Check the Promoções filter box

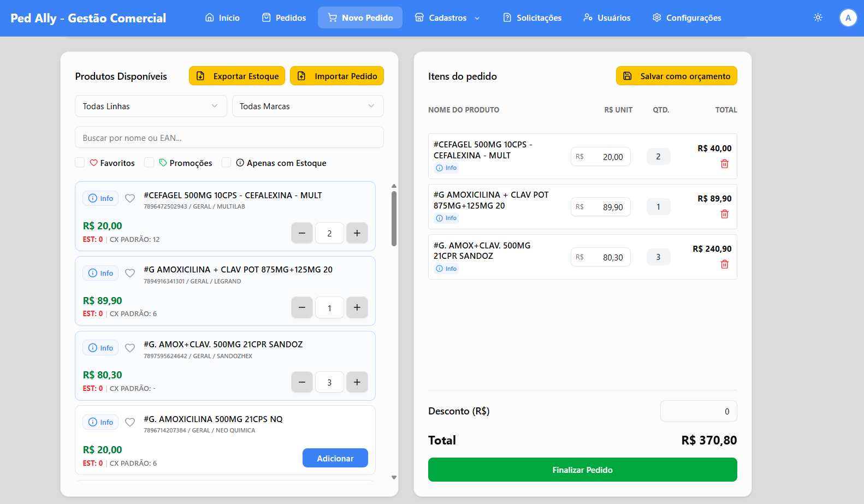coord(149,163)
